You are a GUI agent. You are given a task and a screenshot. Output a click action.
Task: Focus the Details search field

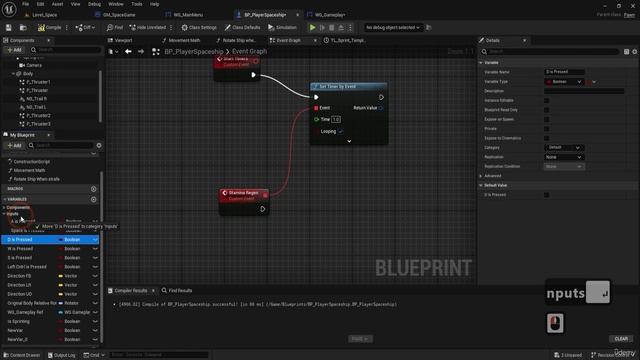[x=550, y=52]
